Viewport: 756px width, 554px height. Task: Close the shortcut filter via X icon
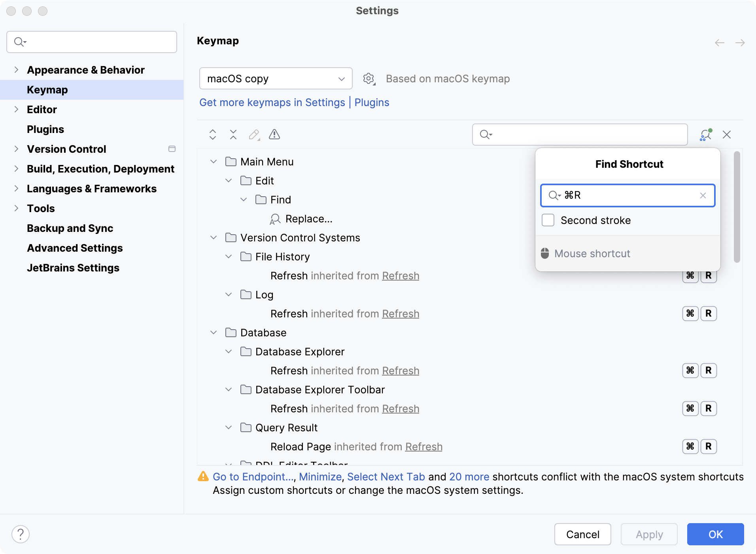(x=727, y=135)
